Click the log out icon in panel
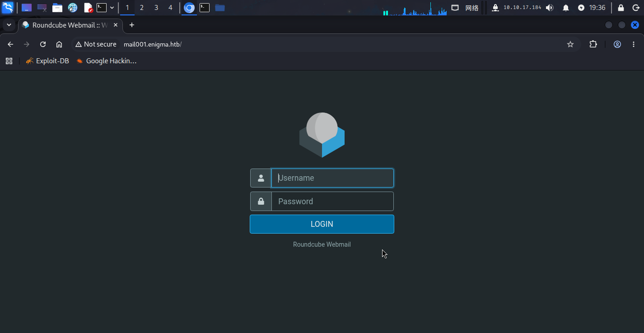This screenshot has width=644, height=333. [635, 8]
